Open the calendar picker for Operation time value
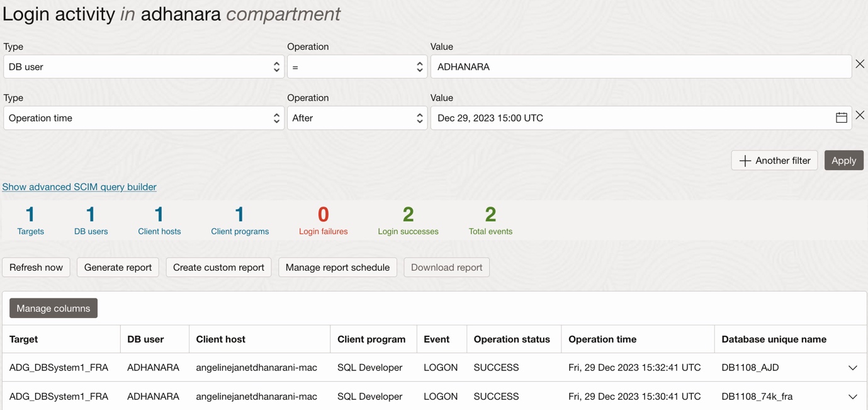 pos(842,117)
